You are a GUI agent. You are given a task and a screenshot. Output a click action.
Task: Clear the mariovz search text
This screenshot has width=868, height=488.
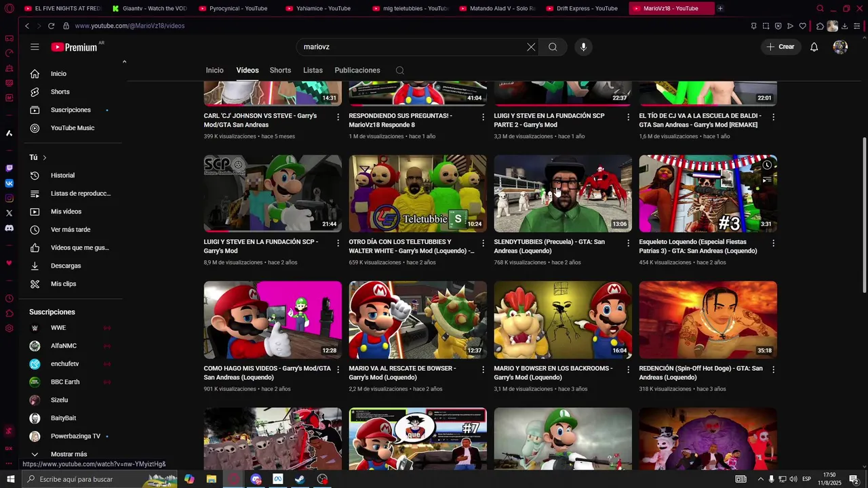pos(531,47)
